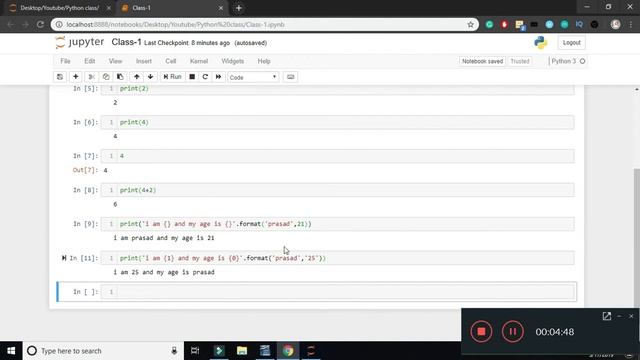This screenshot has width=640, height=360.
Task: Restart kernel and rerun all icon
Action: (x=218, y=77)
